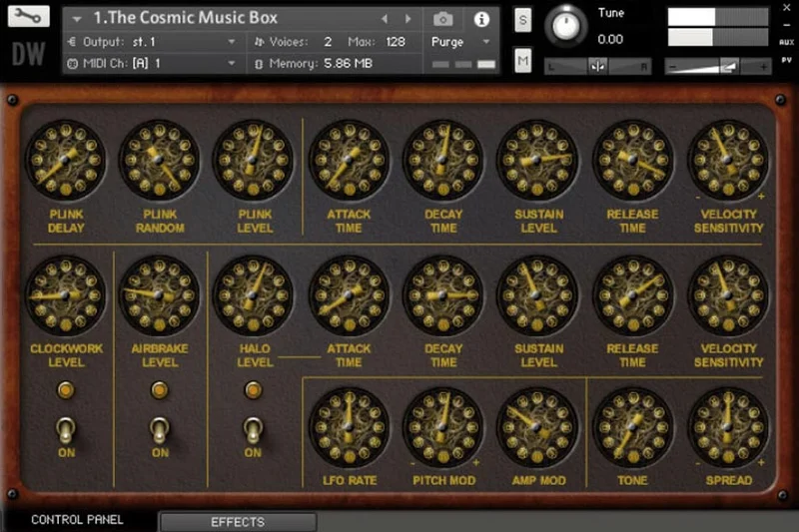Switch to the EFFECTS tab
This screenshot has width=799, height=532.
pyautogui.click(x=238, y=522)
